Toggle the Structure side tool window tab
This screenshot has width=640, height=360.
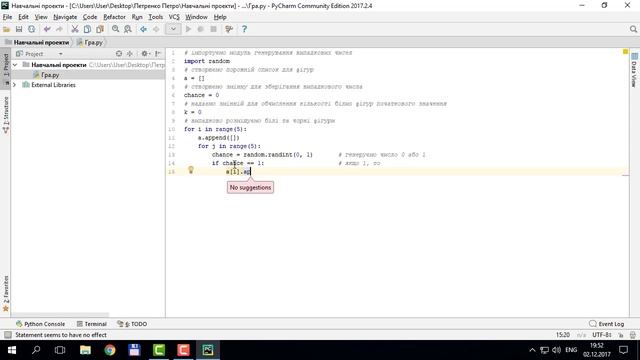(x=6, y=115)
